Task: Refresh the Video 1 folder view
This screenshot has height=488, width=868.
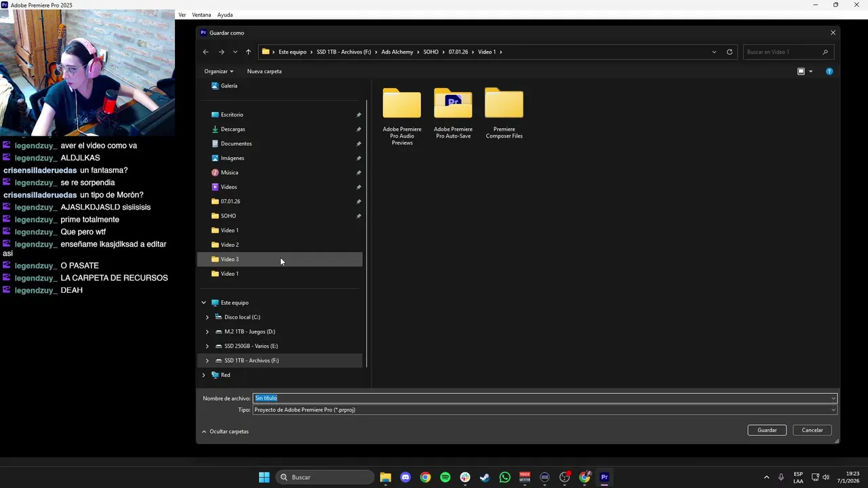Action: point(730,52)
